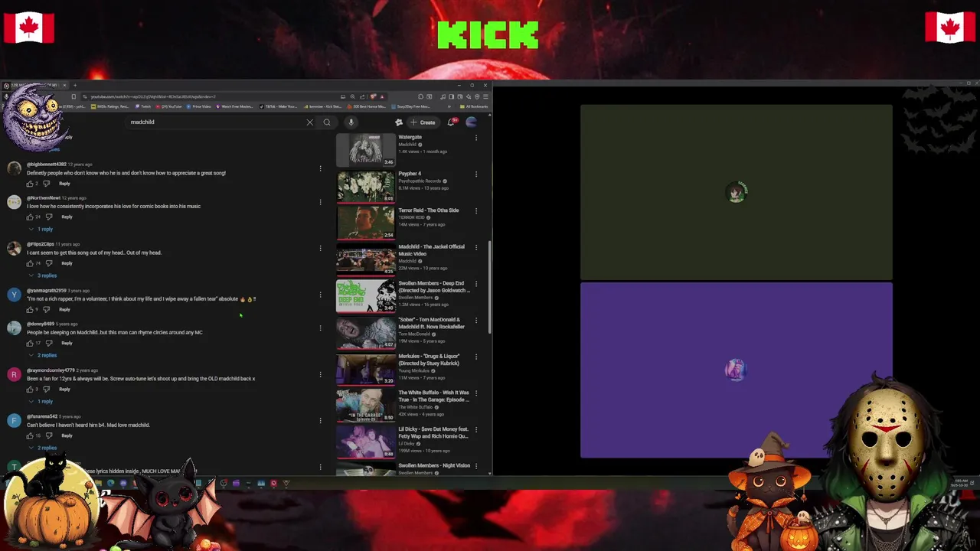The width and height of the screenshot is (980, 551).
Task: Clear the madchild search text with X
Action: click(x=309, y=122)
